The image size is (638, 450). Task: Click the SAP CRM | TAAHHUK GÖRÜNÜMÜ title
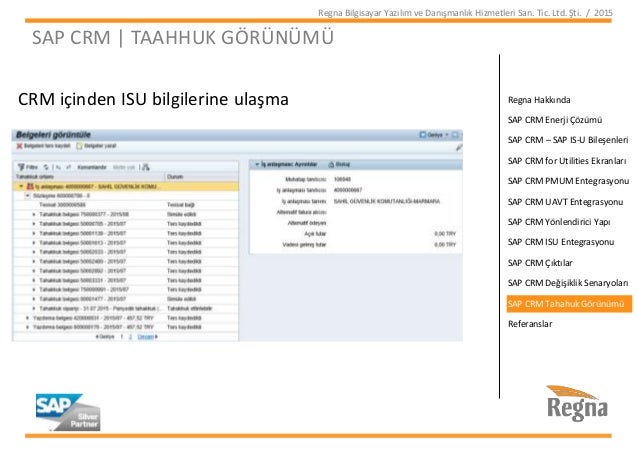point(183,38)
